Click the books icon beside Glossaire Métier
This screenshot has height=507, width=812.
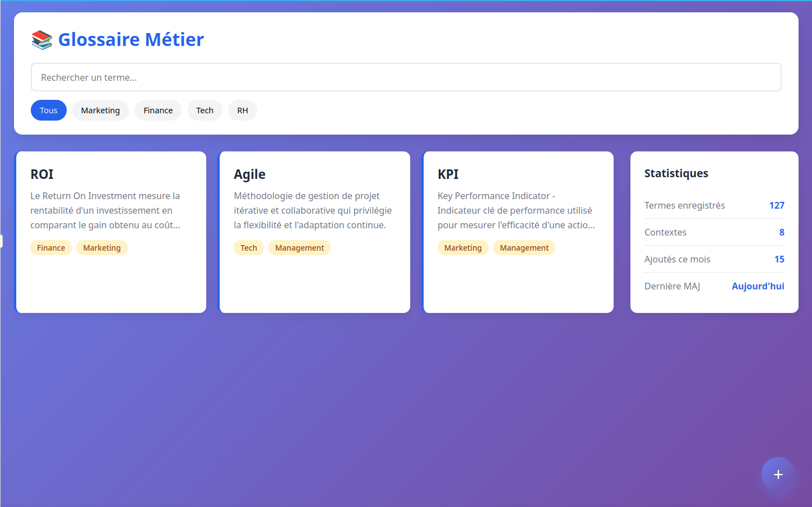click(x=42, y=40)
